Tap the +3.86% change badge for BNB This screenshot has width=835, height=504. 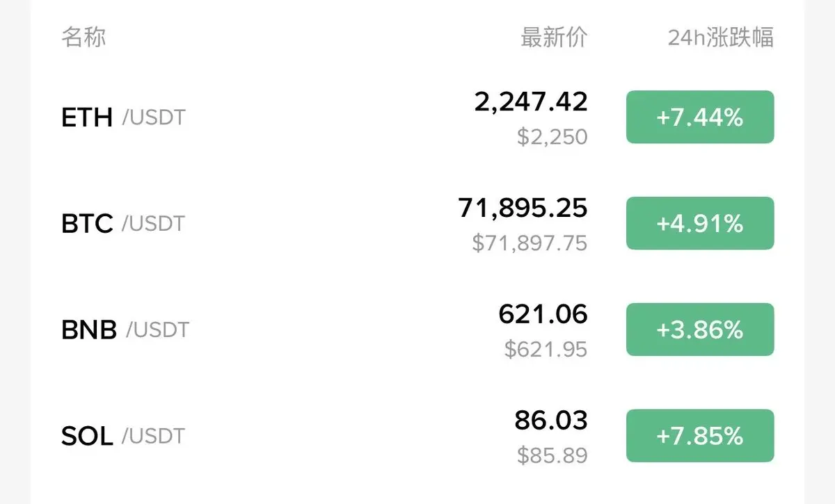click(700, 330)
